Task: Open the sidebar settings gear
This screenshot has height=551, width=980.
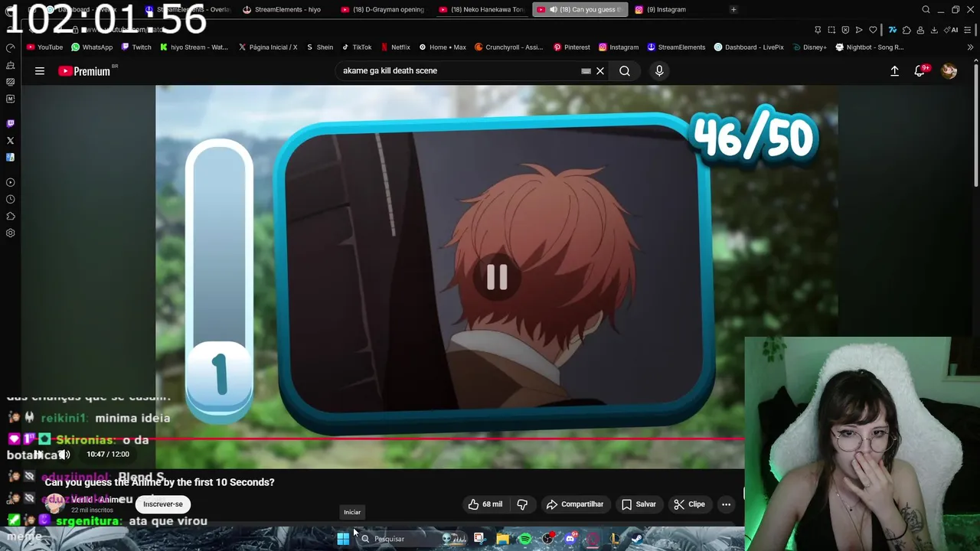Action: point(11,233)
